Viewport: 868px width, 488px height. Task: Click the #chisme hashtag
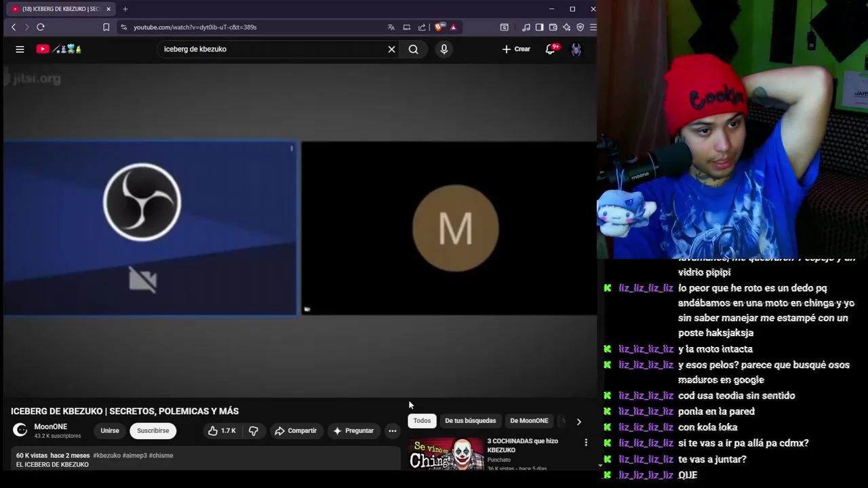161,455
